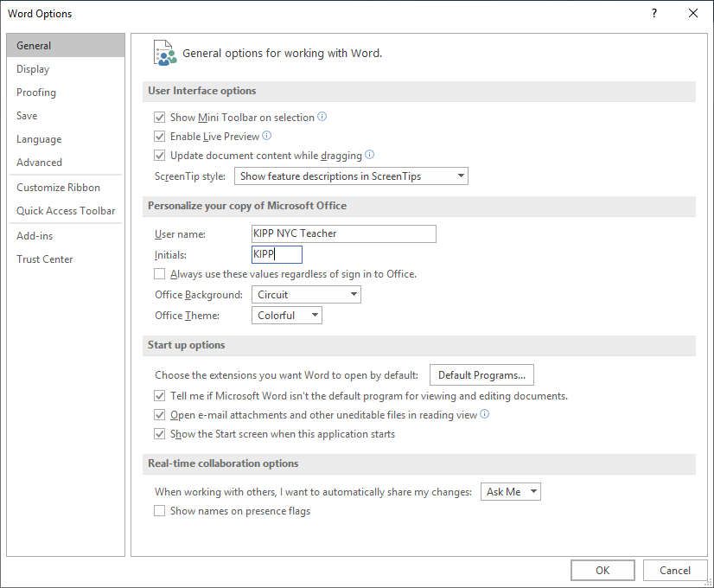The height and width of the screenshot is (588, 714).
Task: Open the ScreenTip style dropdown
Action: 351,176
